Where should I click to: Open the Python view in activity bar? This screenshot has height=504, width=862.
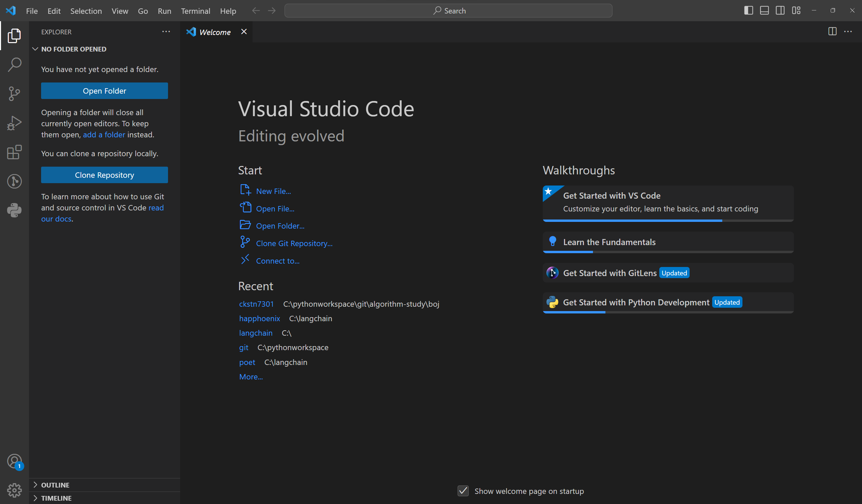tap(14, 210)
